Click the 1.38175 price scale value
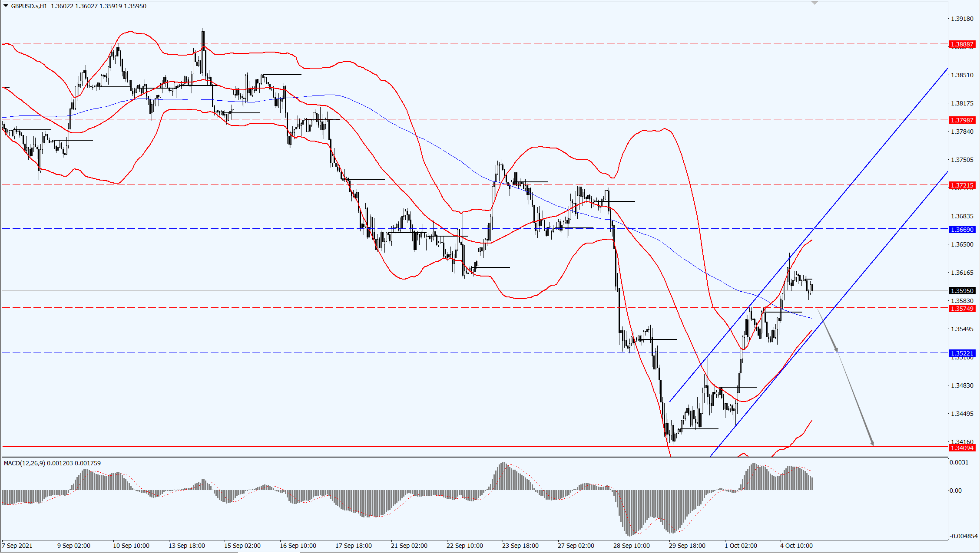The height and width of the screenshot is (553, 980). point(962,103)
